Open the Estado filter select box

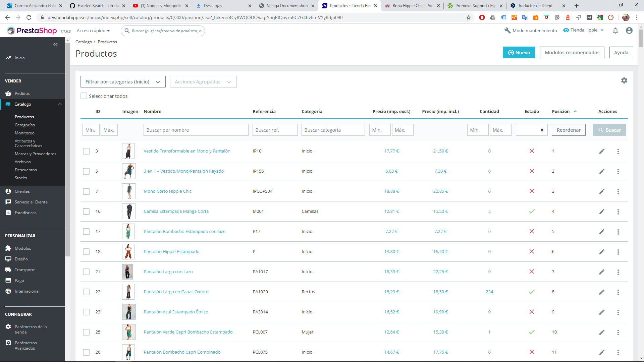531,130
